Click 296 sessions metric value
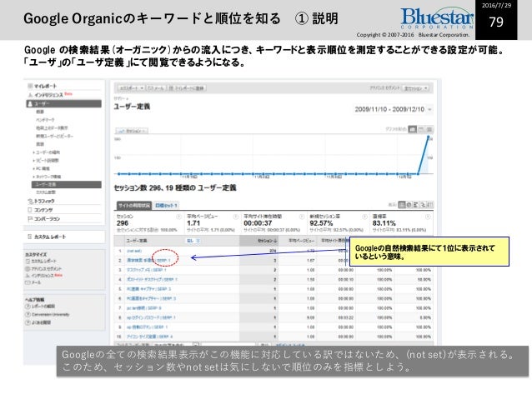The height and width of the screenshot is (399, 532). point(122,223)
